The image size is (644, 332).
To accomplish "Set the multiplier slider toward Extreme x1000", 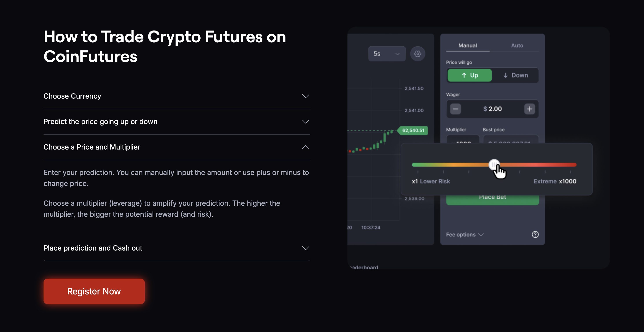I will point(570,165).
